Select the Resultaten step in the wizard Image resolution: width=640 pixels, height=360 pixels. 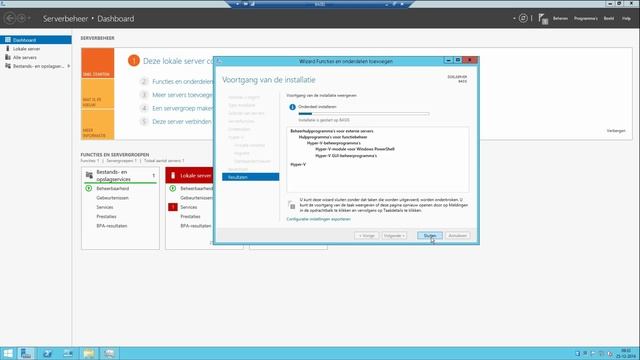tap(251, 177)
